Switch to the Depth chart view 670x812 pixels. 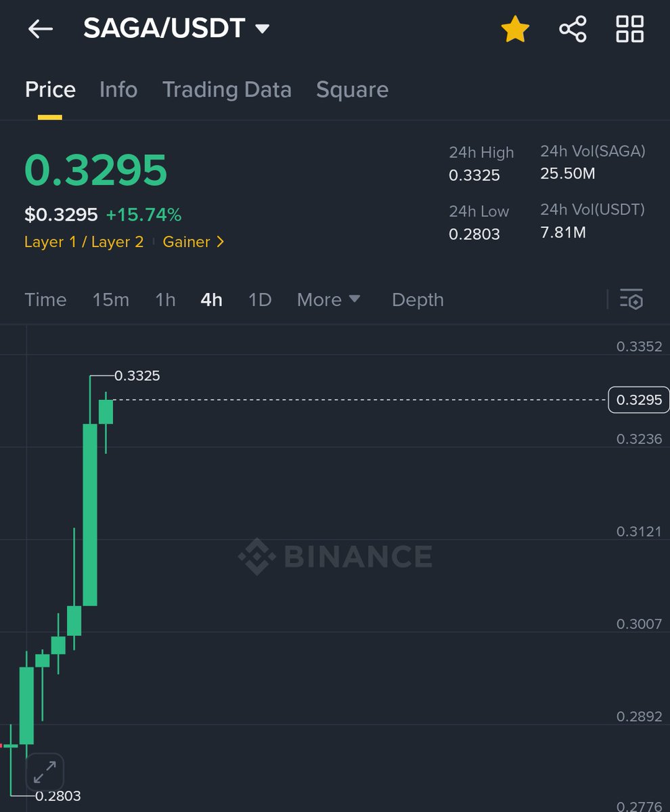click(x=418, y=300)
